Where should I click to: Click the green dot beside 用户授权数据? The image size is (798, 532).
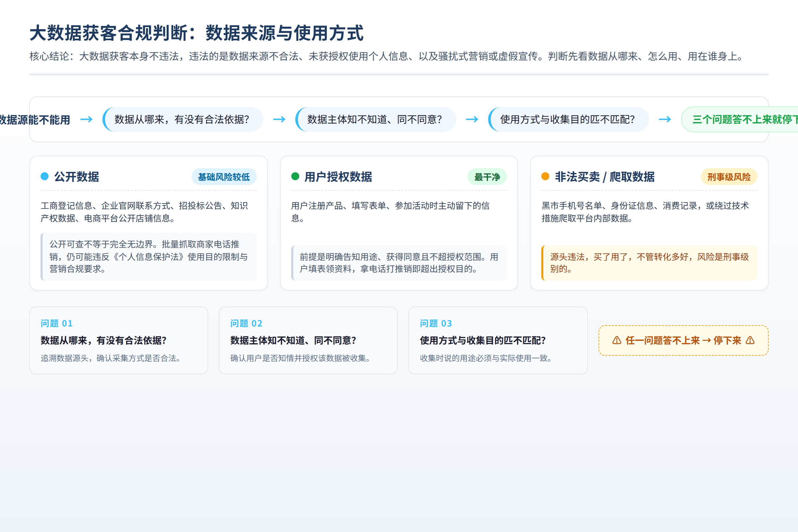tap(295, 176)
